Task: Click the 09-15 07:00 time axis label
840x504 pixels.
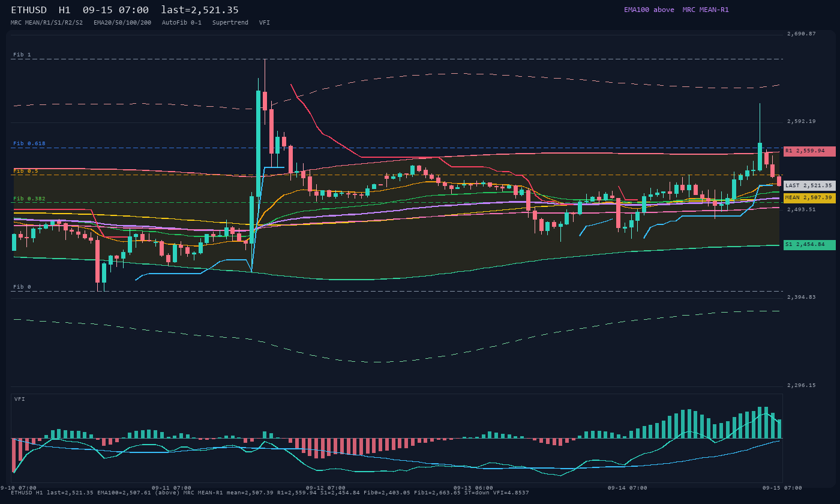Action: [782, 488]
